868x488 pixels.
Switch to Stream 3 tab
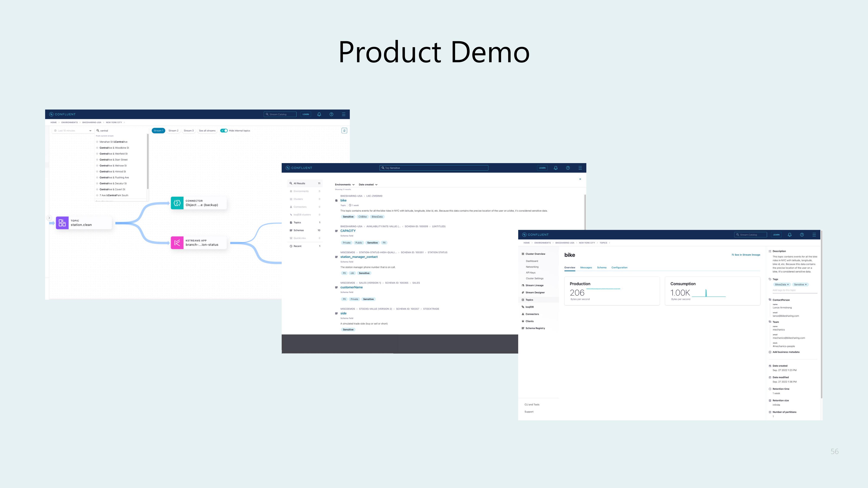pyautogui.click(x=188, y=131)
